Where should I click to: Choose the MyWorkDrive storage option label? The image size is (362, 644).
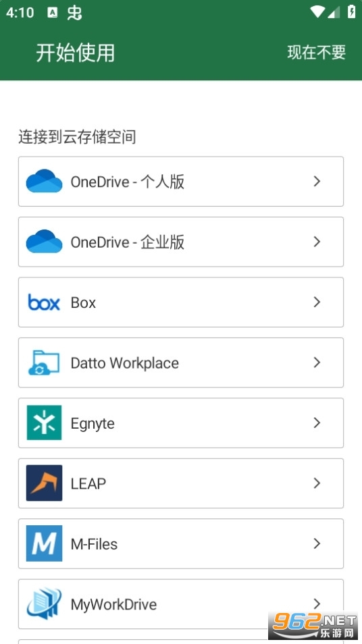tap(113, 605)
